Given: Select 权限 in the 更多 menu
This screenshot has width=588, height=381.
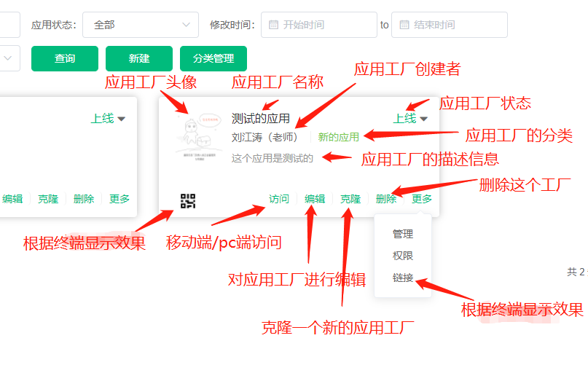Looking at the screenshot, I should (x=403, y=256).
